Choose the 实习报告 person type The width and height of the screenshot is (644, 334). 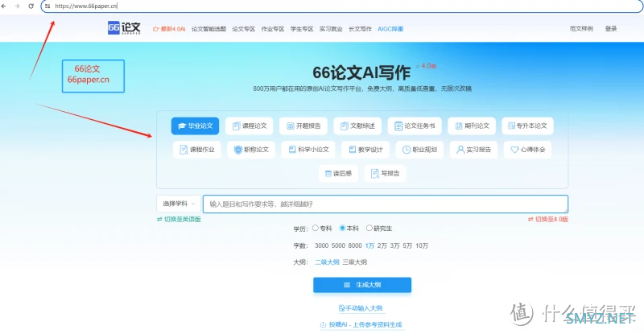(x=473, y=150)
